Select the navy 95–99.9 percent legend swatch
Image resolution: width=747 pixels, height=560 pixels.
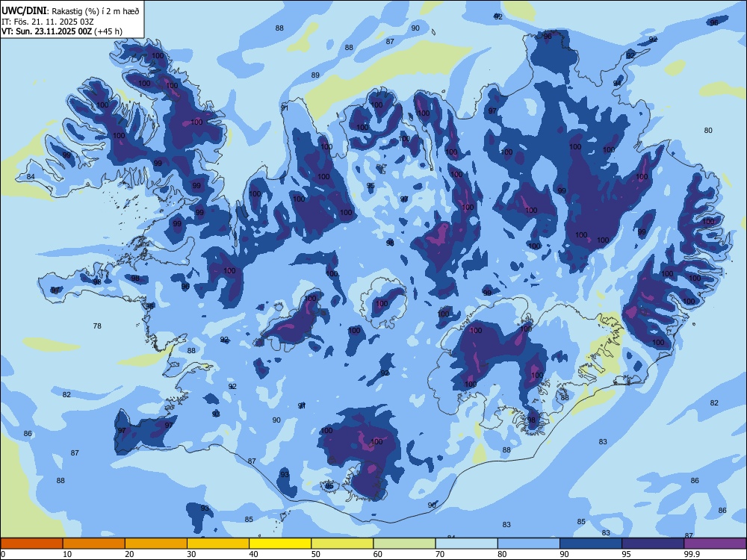pyautogui.click(x=653, y=544)
